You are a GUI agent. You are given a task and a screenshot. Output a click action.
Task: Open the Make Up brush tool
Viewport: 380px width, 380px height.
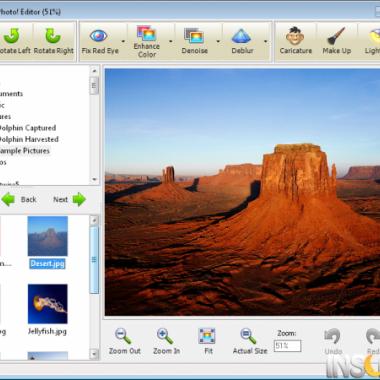336,42
